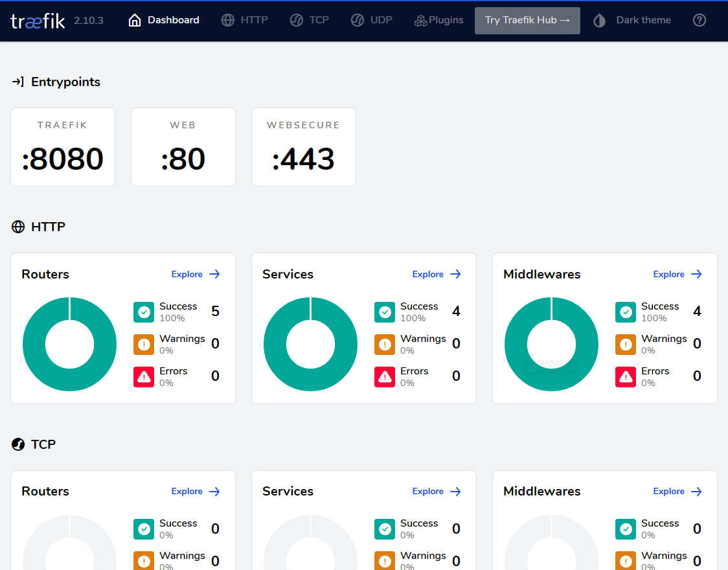Explore TCP Routers
728x570 pixels.
tap(196, 491)
